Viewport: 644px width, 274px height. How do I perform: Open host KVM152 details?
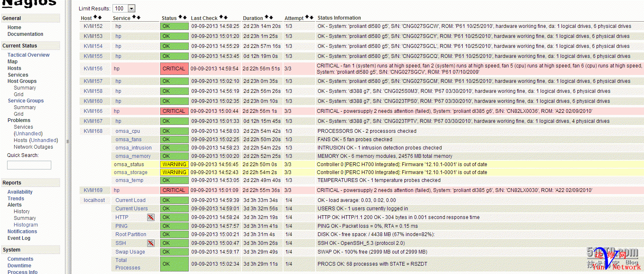[x=93, y=26]
